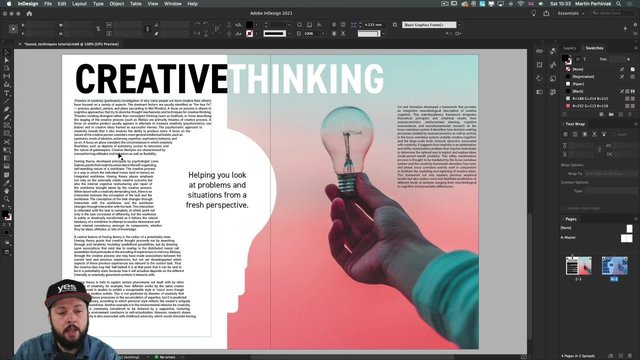
Task: Open the Essentials workspace dropdown
Action: [x=571, y=13]
